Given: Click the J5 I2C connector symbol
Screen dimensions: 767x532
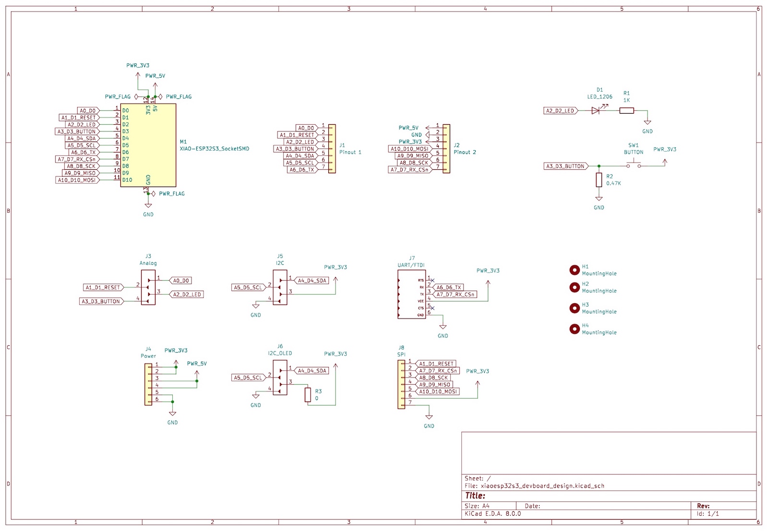Looking at the screenshot, I should coord(280,287).
